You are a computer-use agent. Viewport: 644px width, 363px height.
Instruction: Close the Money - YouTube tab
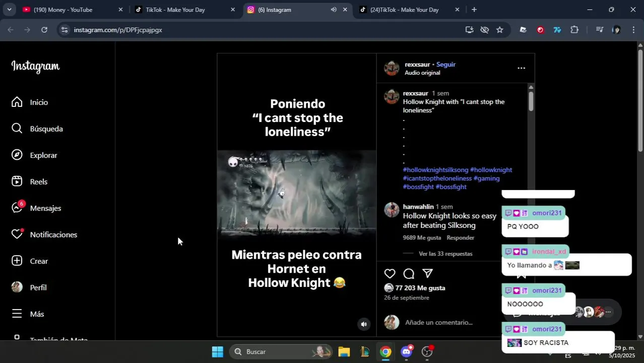(120, 10)
